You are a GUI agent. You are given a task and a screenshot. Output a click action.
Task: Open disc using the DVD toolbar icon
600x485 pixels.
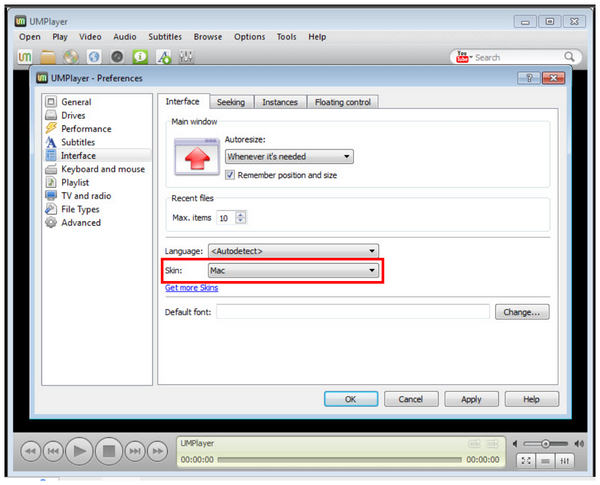tap(71, 57)
